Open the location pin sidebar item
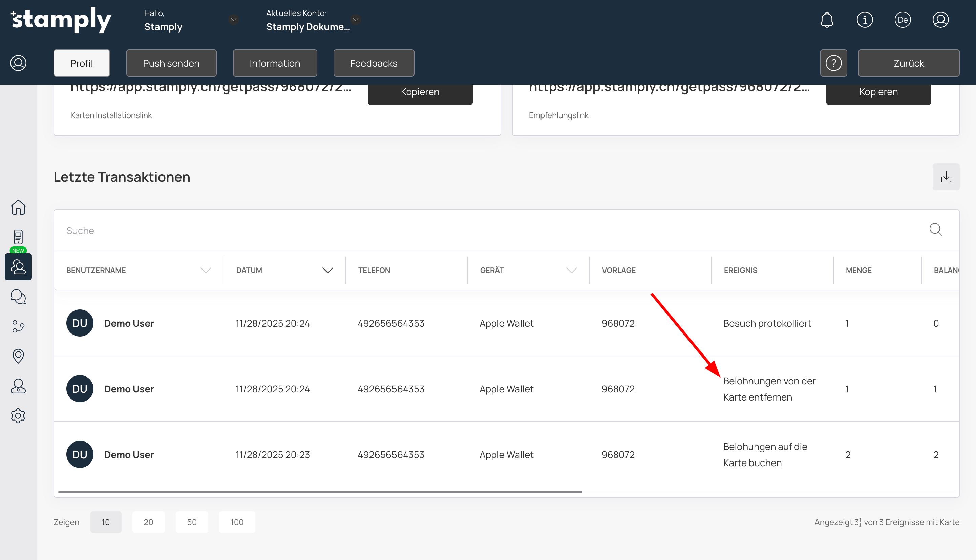976x560 pixels. (18, 356)
